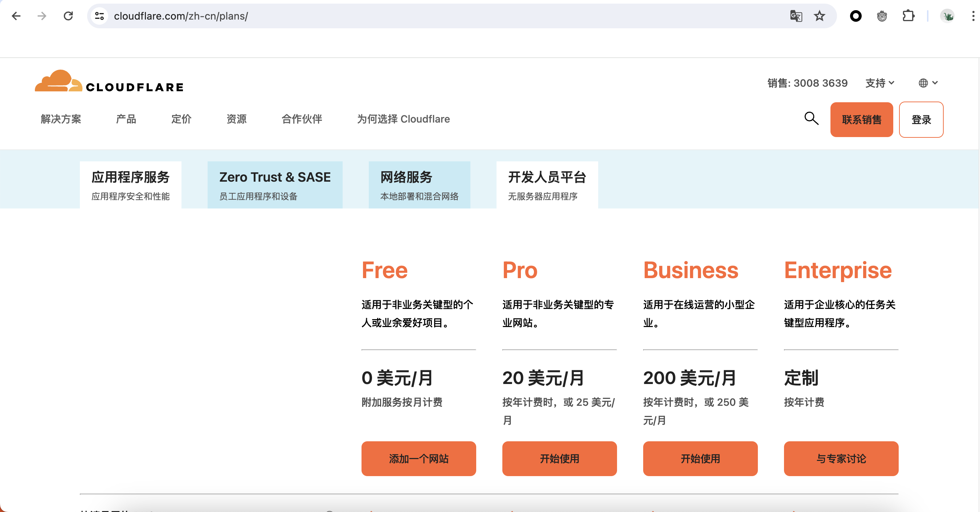Reload the current page
Image resolution: width=980 pixels, height=512 pixels.
point(69,16)
